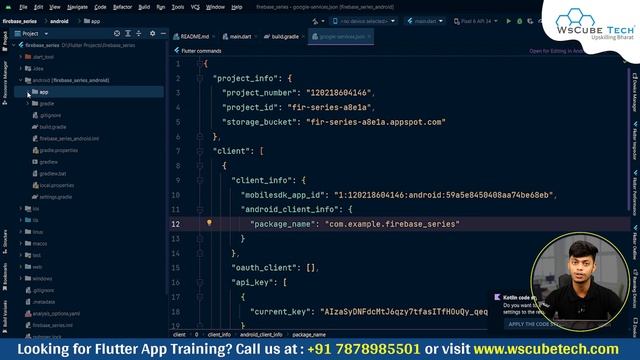This screenshot has height=360, width=640.
Task: Click package_name in bottom breadcrumb bar
Action: point(309,335)
